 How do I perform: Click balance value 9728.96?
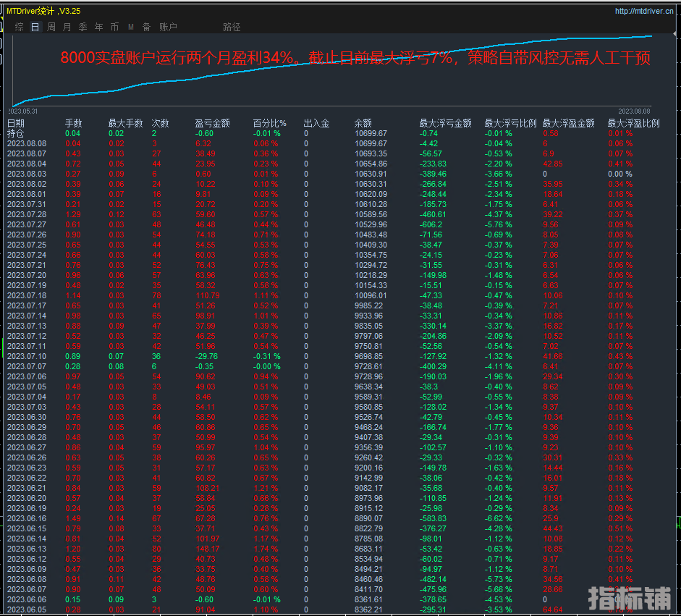click(x=369, y=376)
